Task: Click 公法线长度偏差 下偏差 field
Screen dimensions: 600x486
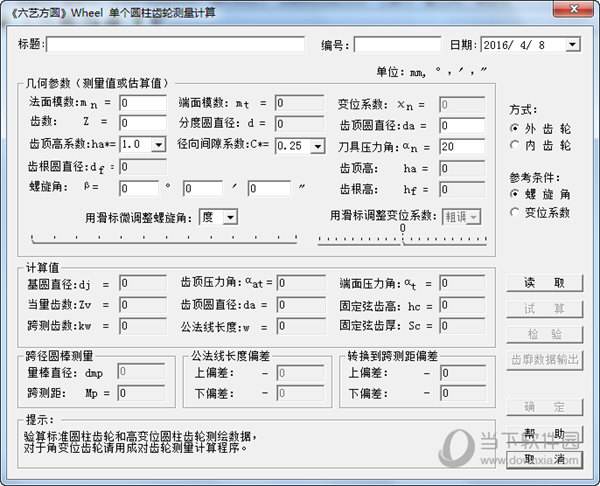Action: tap(301, 393)
